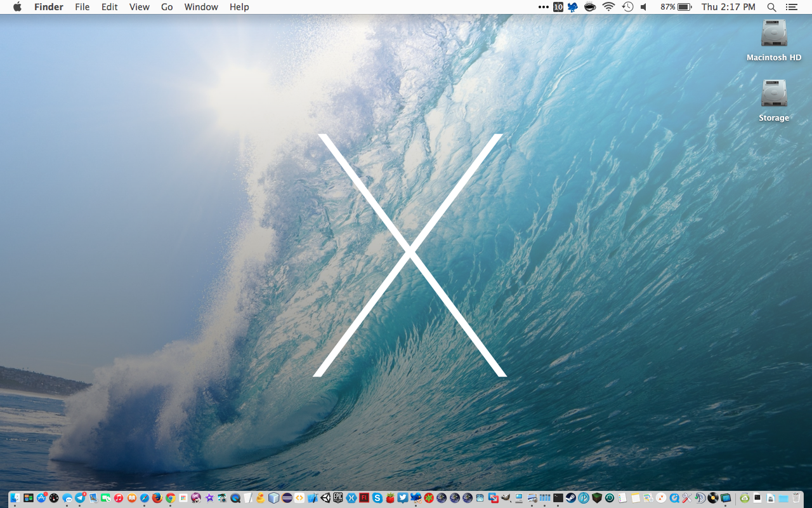812x508 pixels.
Task: Click the calendar 10 menu bar icon
Action: click(558, 7)
